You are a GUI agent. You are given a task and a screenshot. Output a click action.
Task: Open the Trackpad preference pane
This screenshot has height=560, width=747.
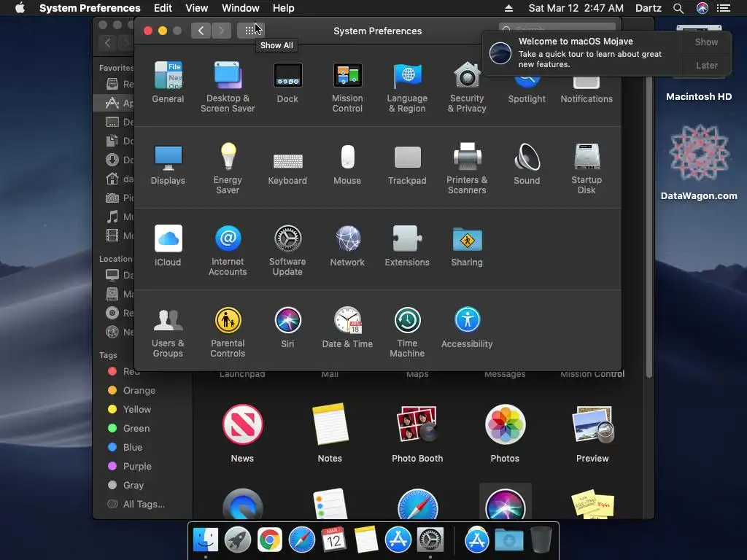click(407, 164)
